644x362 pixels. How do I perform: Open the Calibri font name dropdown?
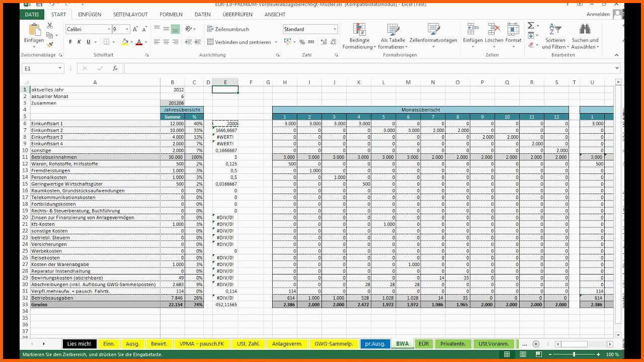[x=108, y=29]
